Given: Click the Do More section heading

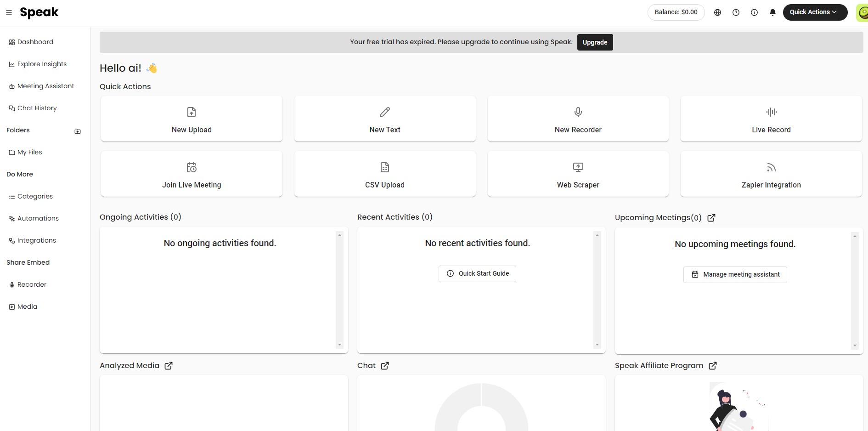Looking at the screenshot, I should (x=20, y=174).
